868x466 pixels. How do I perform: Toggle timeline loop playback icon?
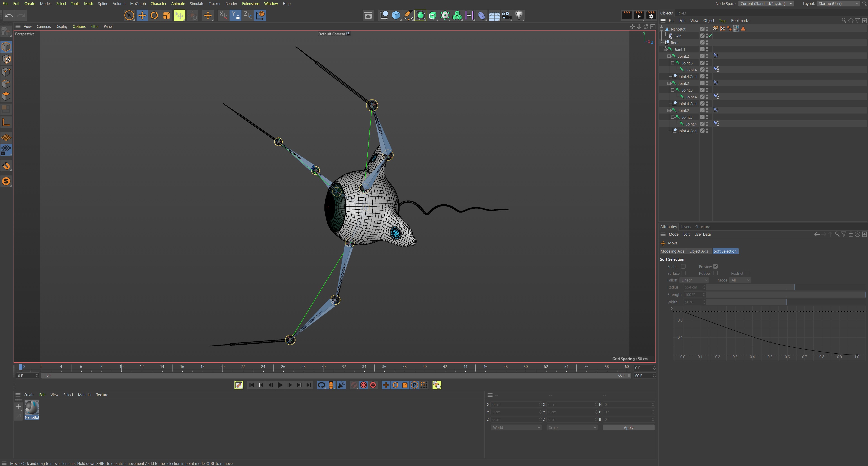[x=322, y=385]
